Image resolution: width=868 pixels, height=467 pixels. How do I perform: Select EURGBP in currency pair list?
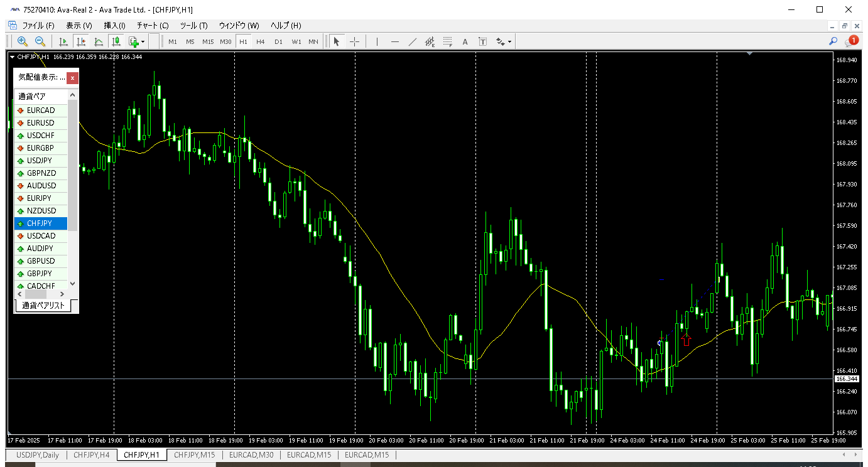(41, 148)
